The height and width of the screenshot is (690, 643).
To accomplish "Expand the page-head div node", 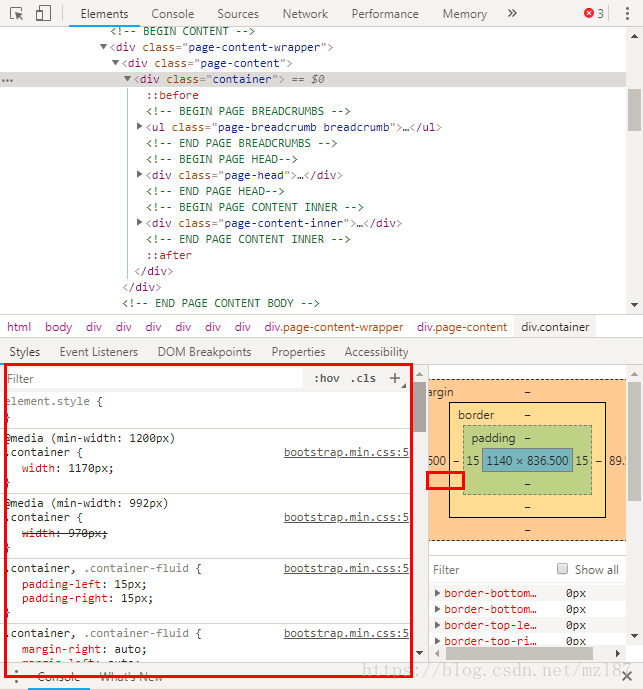I will (140, 175).
